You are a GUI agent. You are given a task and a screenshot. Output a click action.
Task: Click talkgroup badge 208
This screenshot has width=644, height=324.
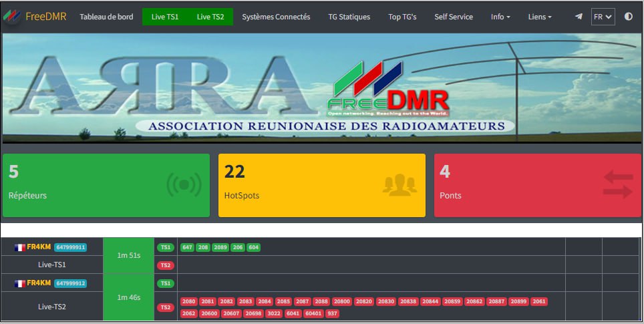[x=203, y=247]
